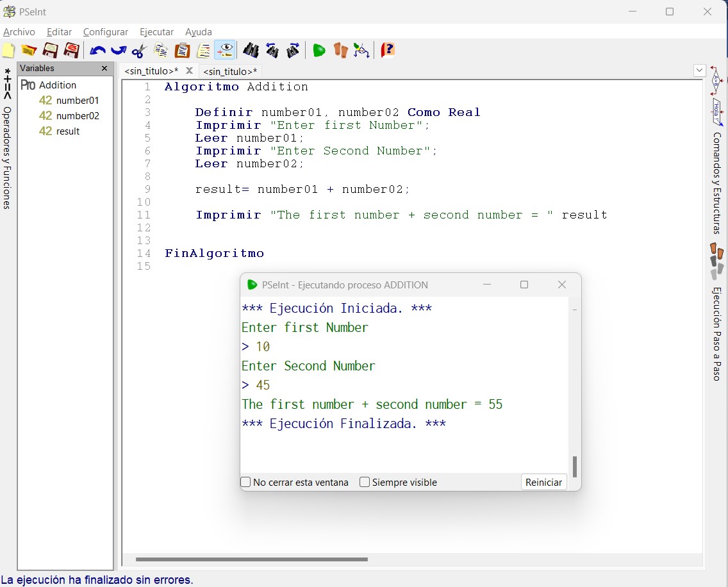Switch to the second <sin_titulo> tab

[x=229, y=71]
